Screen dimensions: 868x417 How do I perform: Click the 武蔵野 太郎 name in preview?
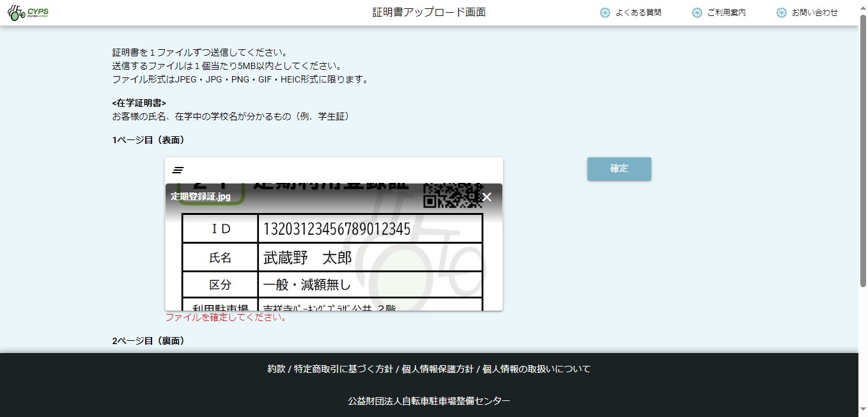coord(307,258)
